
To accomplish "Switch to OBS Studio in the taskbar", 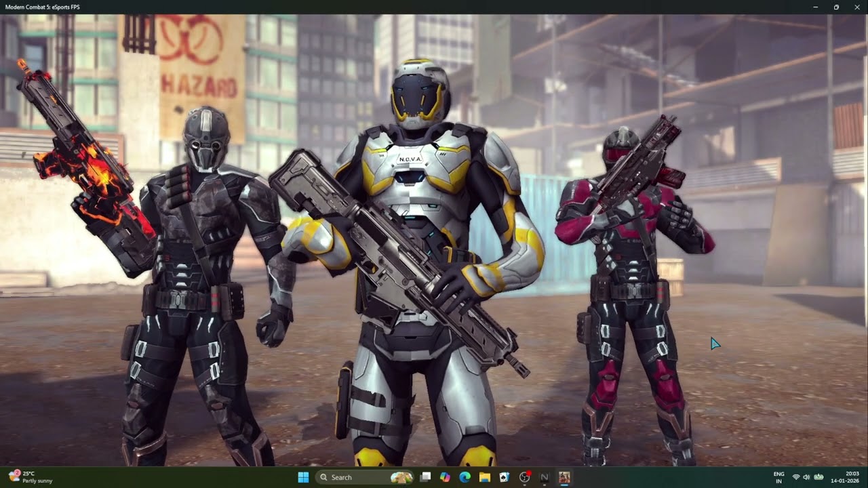I will tap(524, 477).
